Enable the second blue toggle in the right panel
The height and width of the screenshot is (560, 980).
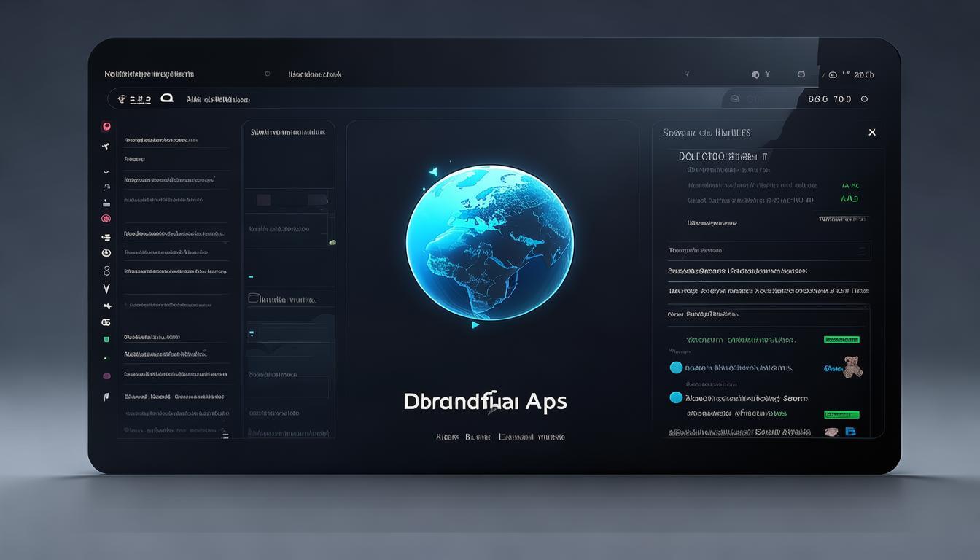676,397
